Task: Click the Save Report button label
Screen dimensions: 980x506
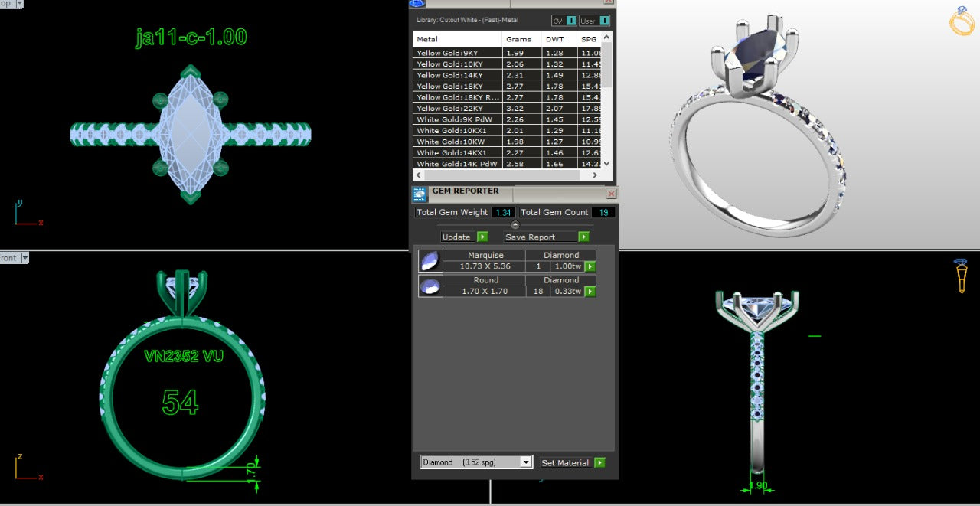Action: point(530,237)
